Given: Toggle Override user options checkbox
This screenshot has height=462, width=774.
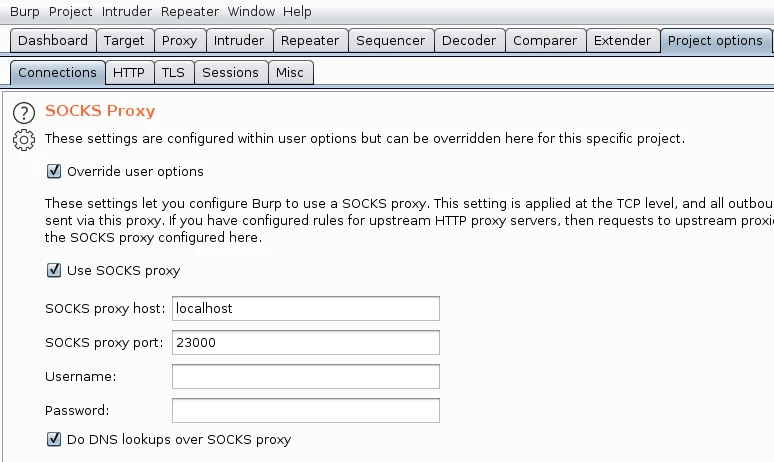Looking at the screenshot, I should [x=54, y=171].
